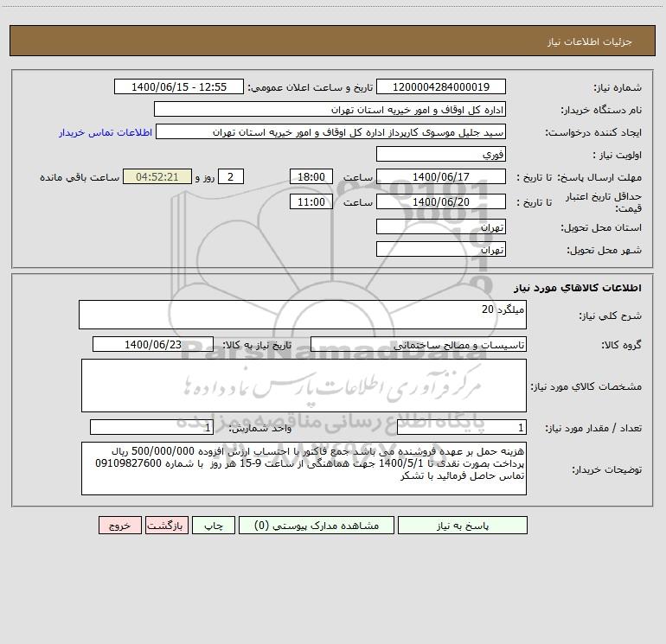Click the چاپ print button
This screenshot has width=666, height=644.
pyautogui.click(x=214, y=525)
